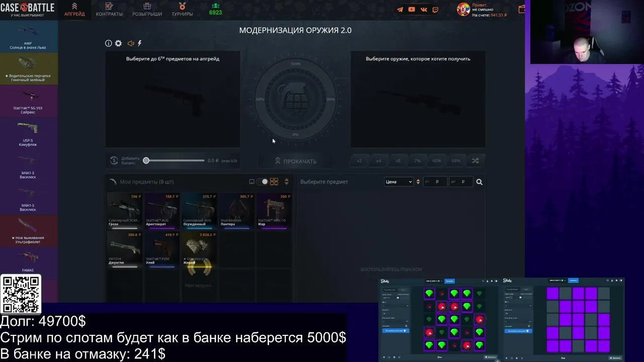Select the x8 multiplier button
This screenshot has width=644, height=362.
(398, 161)
